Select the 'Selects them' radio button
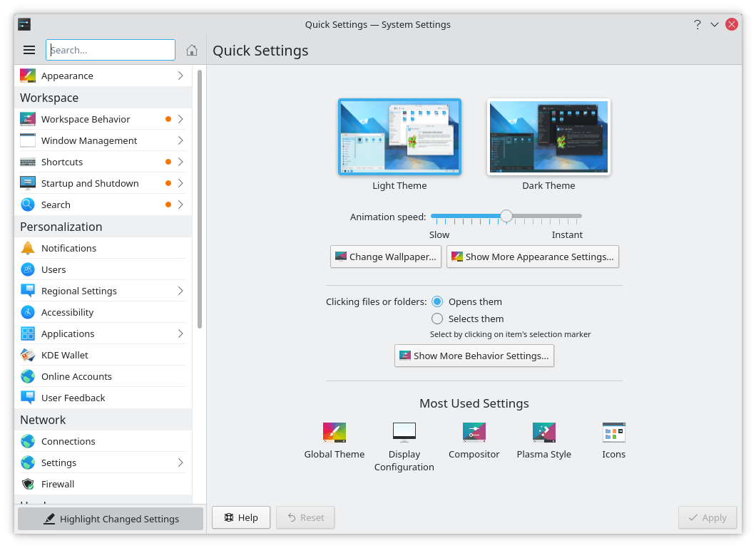 tap(437, 319)
